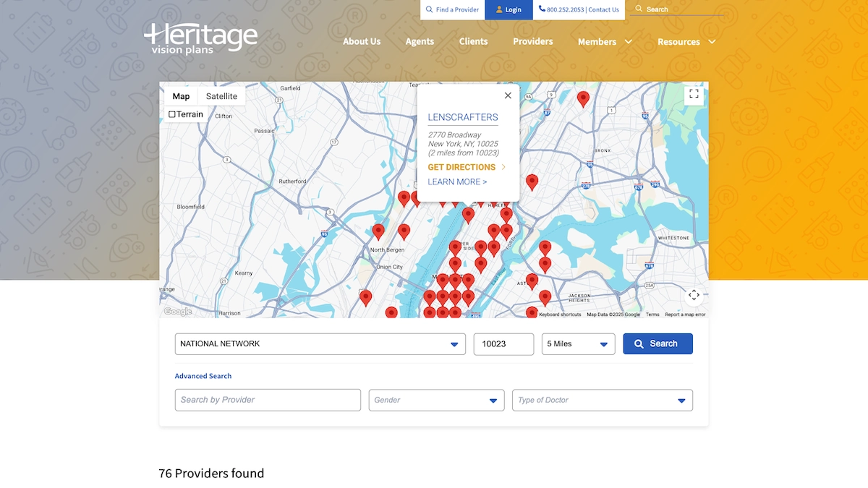Image resolution: width=868 pixels, height=488 pixels.
Task: Click the Heritage Vision Plans logo
Action: pos(200,39)
